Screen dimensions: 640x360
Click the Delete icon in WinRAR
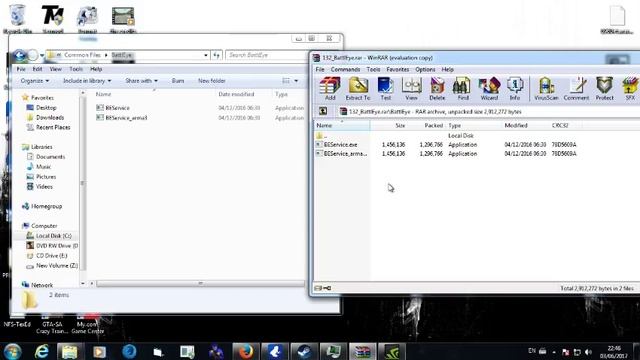pyautogui.click(x=437, y=89)
